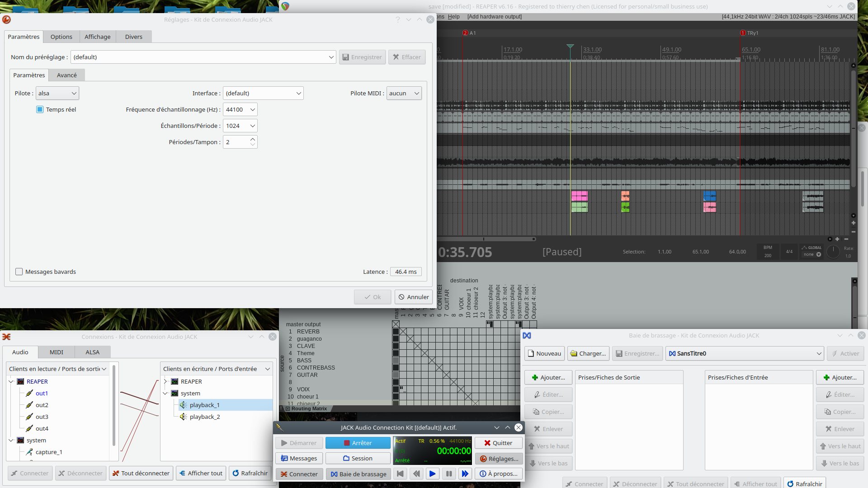This screenshot has width=868, height=488.
Task: Open Fréquence d'échantillonnage 44100 dropdown
Action: click(240, 109)
